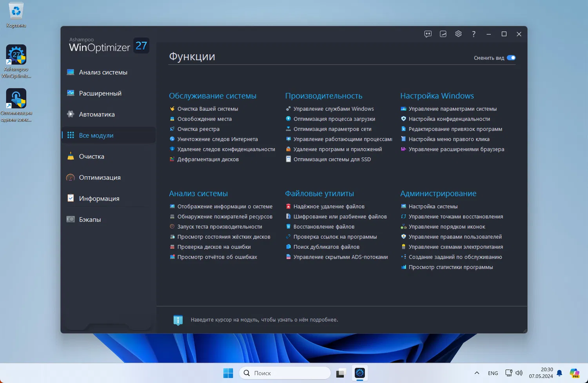
Task: Open Управление точками восстановления
Action: coord(456,217)
